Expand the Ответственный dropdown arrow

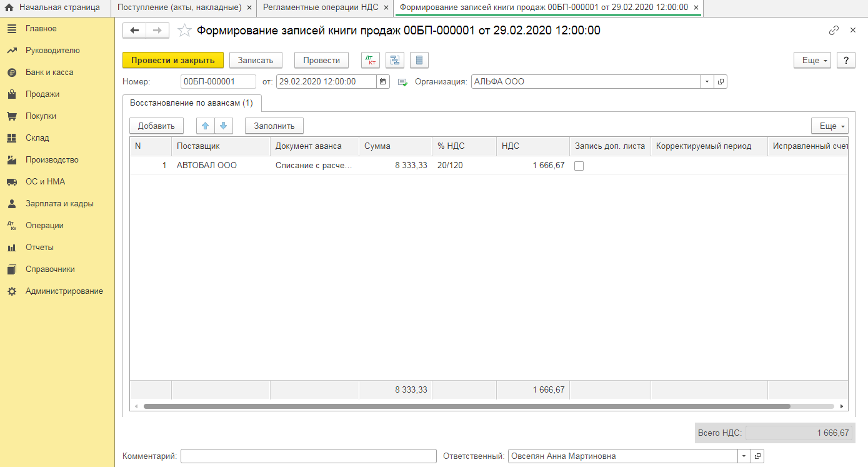744,456
